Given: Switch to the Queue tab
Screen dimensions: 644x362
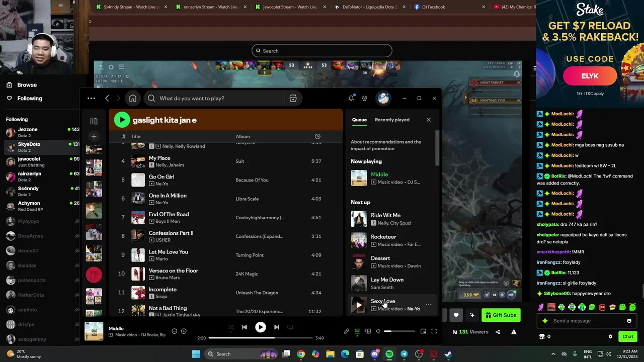Looking at the screenshot, I should pos(359,120).
